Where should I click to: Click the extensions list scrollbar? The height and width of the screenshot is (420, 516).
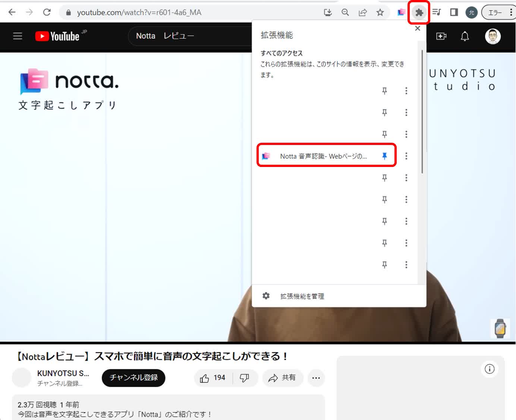click(x=422, y=112)
